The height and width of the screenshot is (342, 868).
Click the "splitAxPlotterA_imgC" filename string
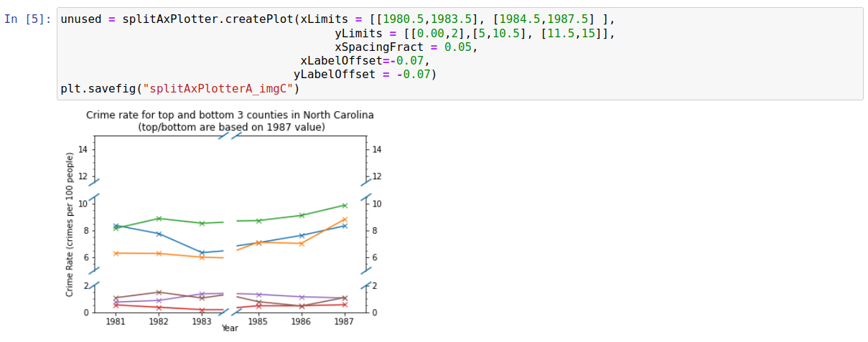218,89
